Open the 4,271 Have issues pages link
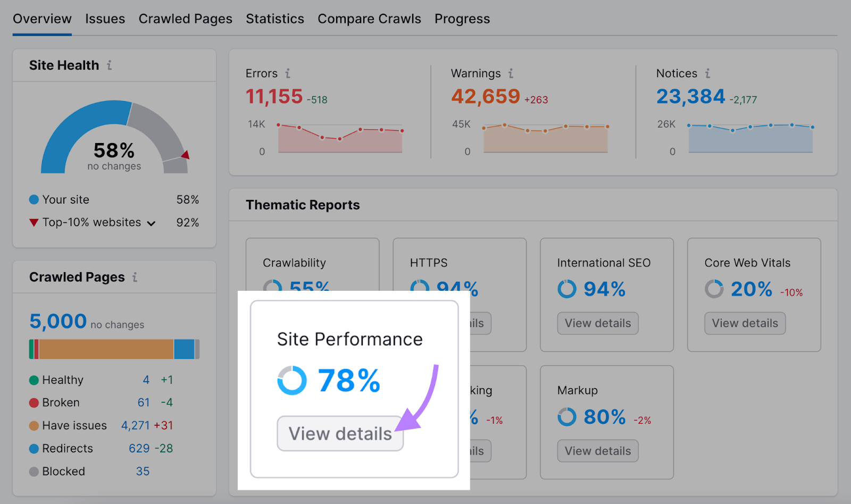851x504 pixels. coord(135,425)
